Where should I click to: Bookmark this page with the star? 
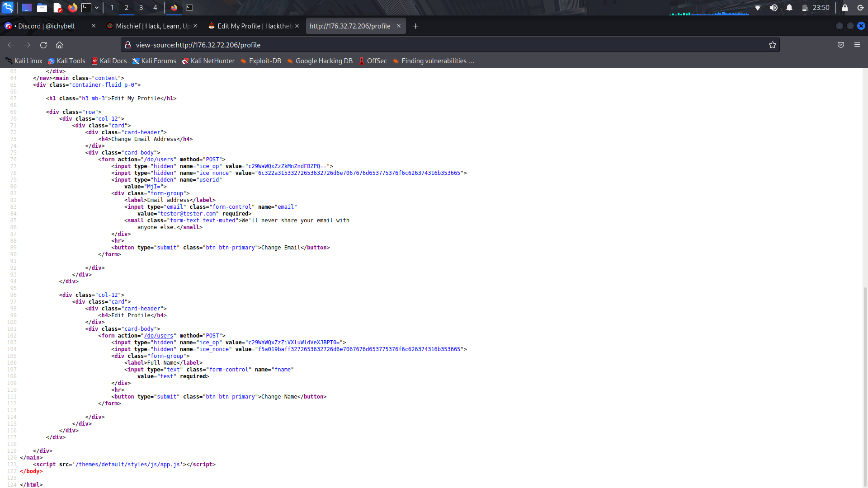coord(773,45)
